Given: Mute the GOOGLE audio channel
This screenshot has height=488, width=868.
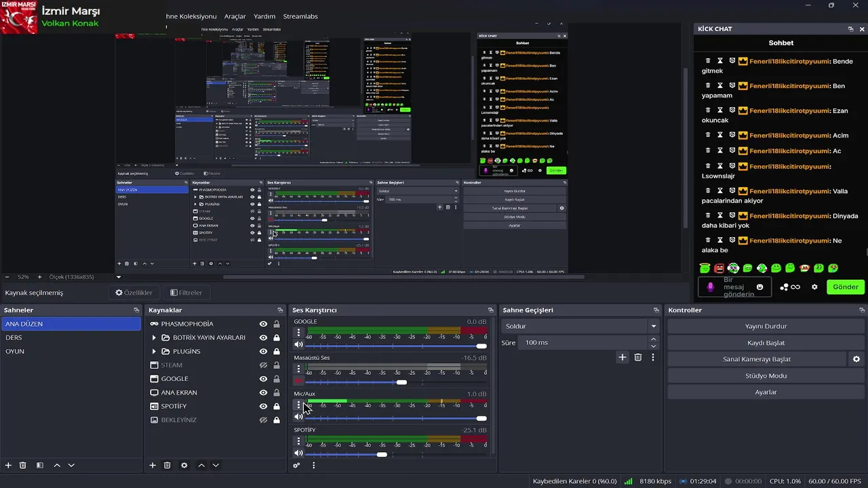Looking at the screenshot, I should click(298, 344).
